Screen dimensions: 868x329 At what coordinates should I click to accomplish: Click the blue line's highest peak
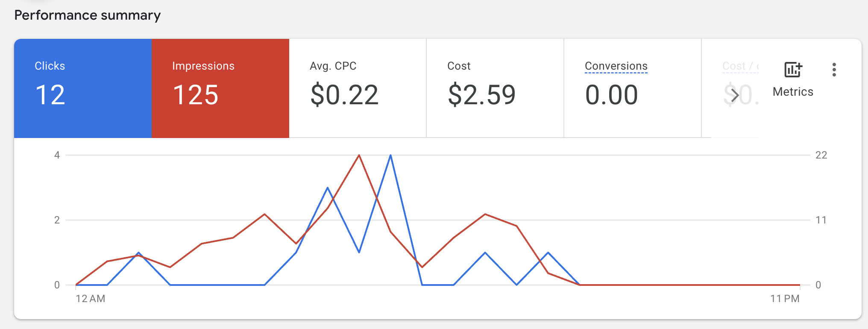390,156
